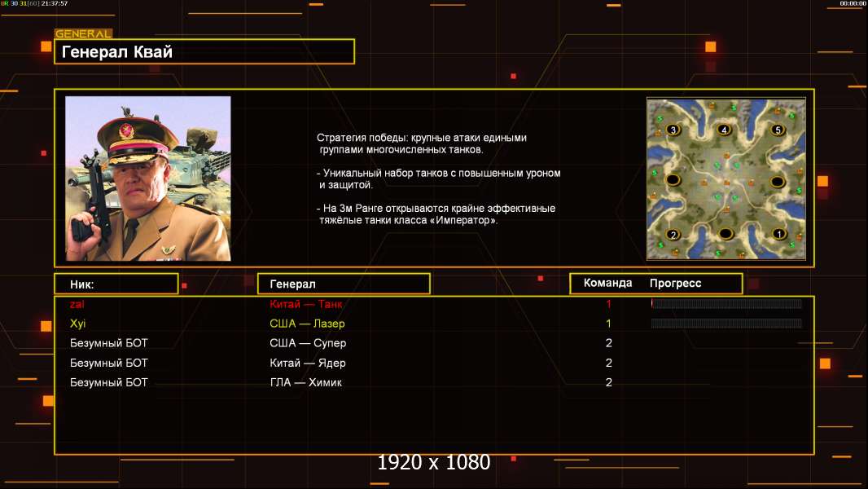The height and width of the screenshot is (489, 868).
Task: Click the orange GENERAL label tag
Action: (84, 33)
